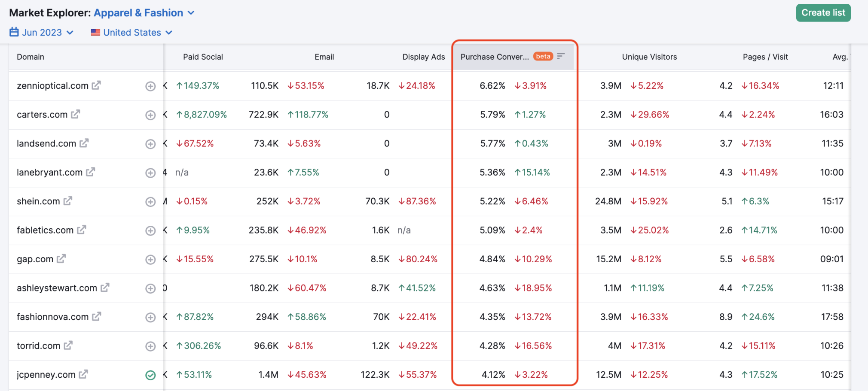
Task: Open external link icon for shein.com
Action: (x=68, y=200)
